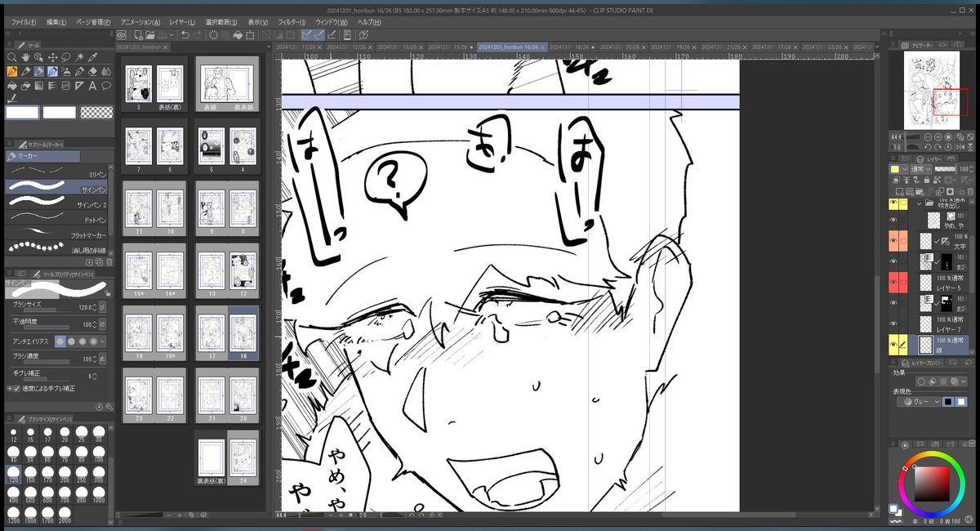Open the brush size stepper arrows

96,307
